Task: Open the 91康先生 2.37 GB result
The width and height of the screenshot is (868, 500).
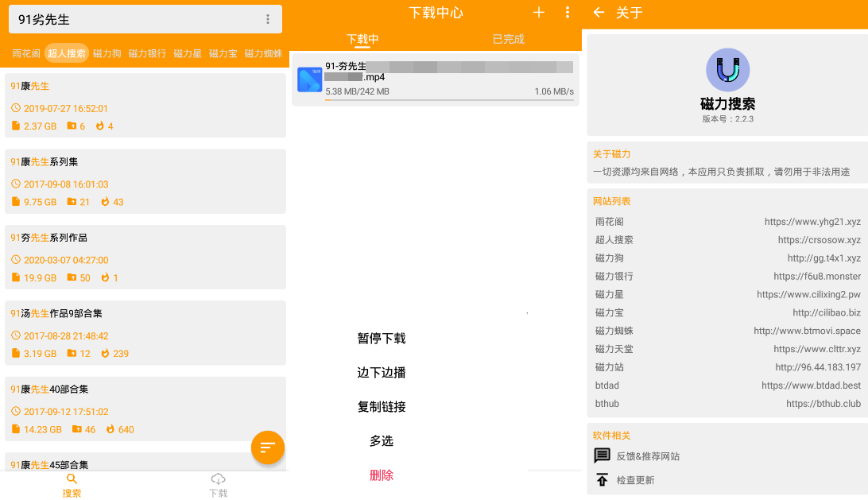Action: click(x=145, y=105)
